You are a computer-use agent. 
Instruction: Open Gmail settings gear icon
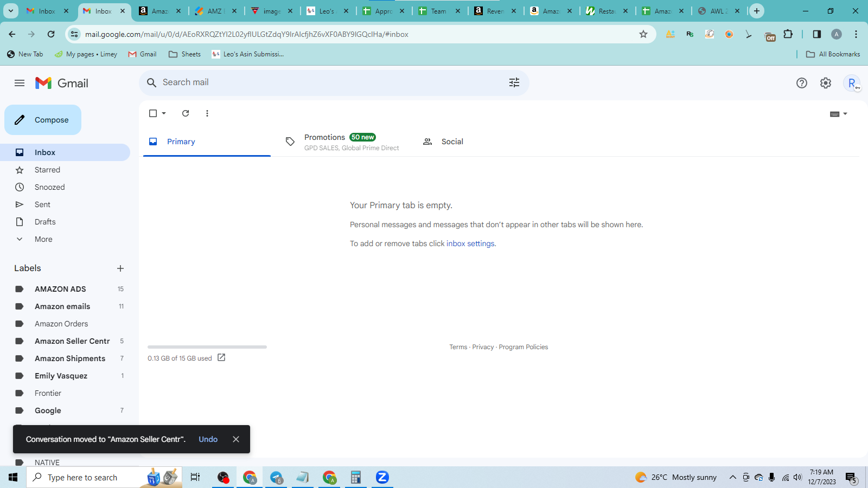coord(826,83)
